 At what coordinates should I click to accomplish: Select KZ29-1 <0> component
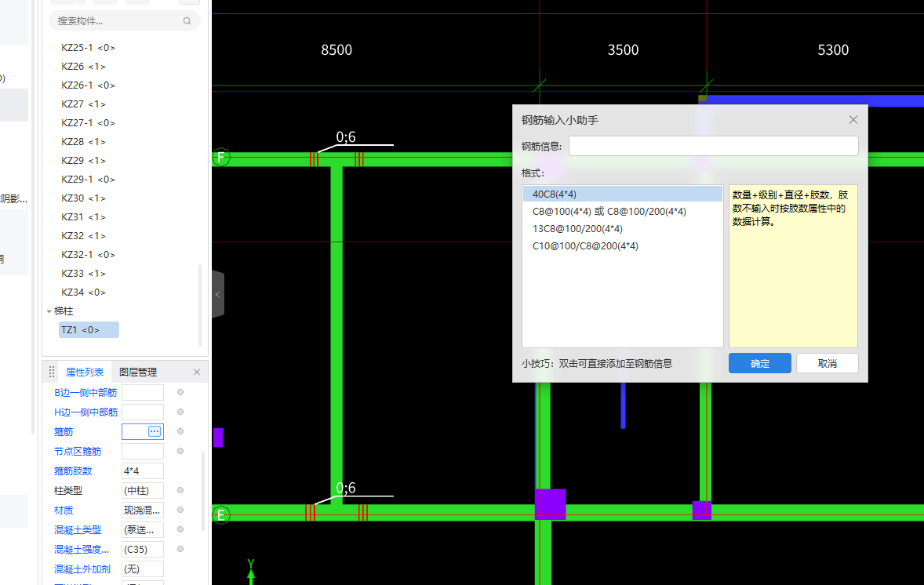88,179
